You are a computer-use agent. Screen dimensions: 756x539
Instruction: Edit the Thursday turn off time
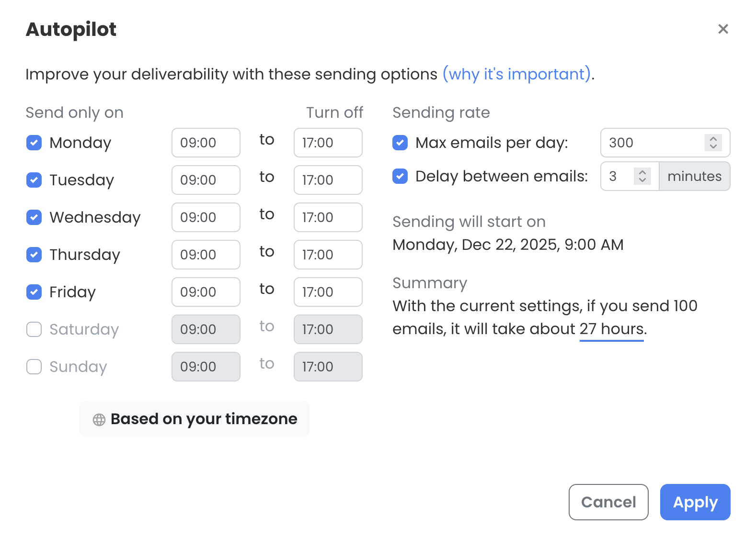pos(328,255)
